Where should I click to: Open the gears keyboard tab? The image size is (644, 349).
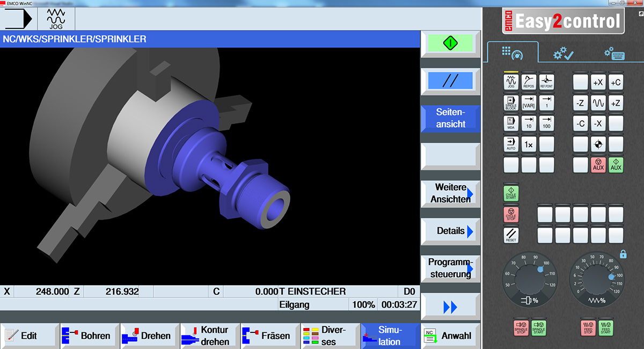[x=614, y=53]
